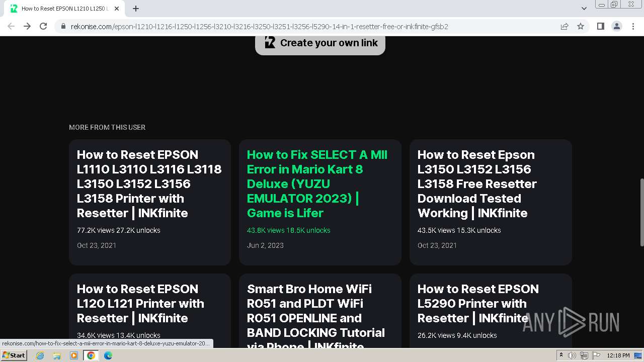Click the browser forward arrow

(x=27, y=26)
